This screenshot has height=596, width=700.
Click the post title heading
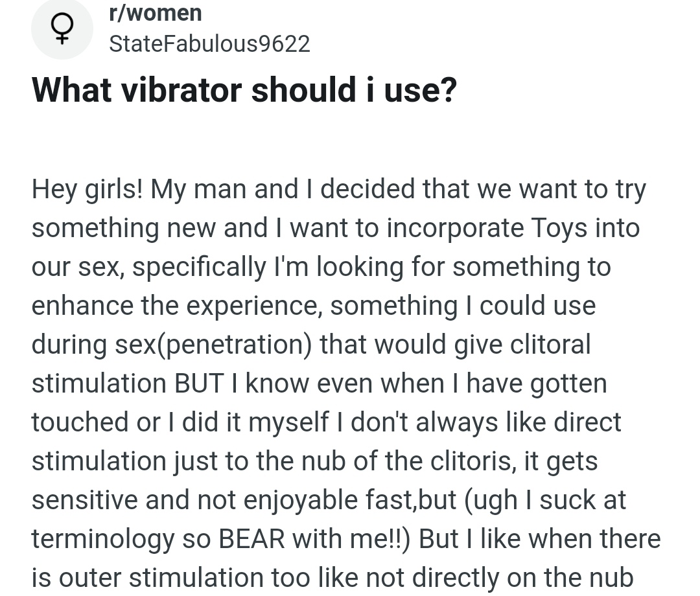point(244,89)
